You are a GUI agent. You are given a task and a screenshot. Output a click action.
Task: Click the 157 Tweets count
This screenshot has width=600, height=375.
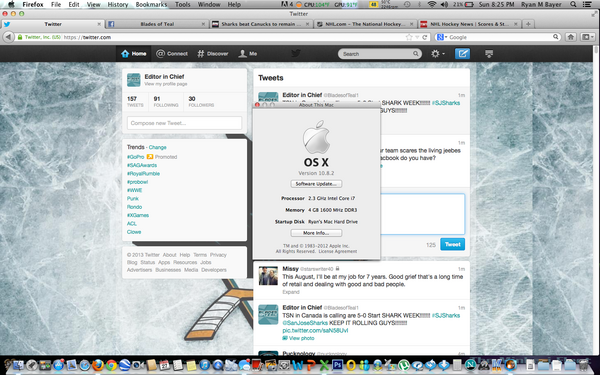(x=135, y=101)
